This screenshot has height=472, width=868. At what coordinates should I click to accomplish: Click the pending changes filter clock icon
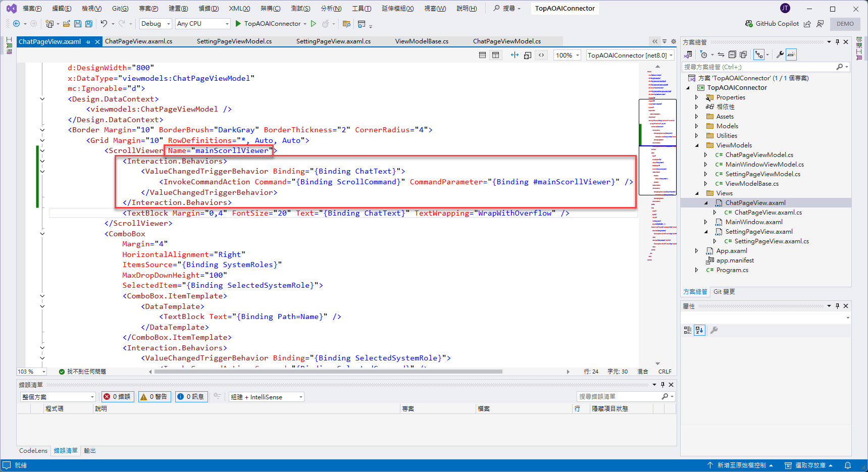(x=704, y=55)
